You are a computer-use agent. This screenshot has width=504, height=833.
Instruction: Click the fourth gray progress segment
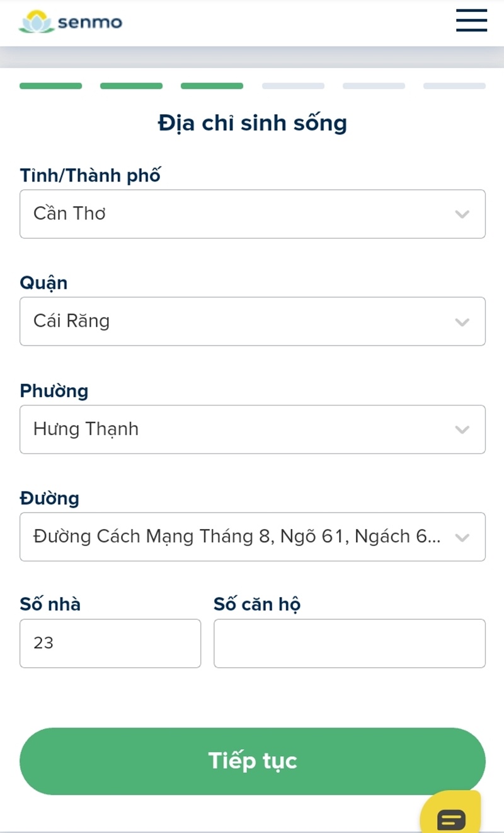coord(292,86)
